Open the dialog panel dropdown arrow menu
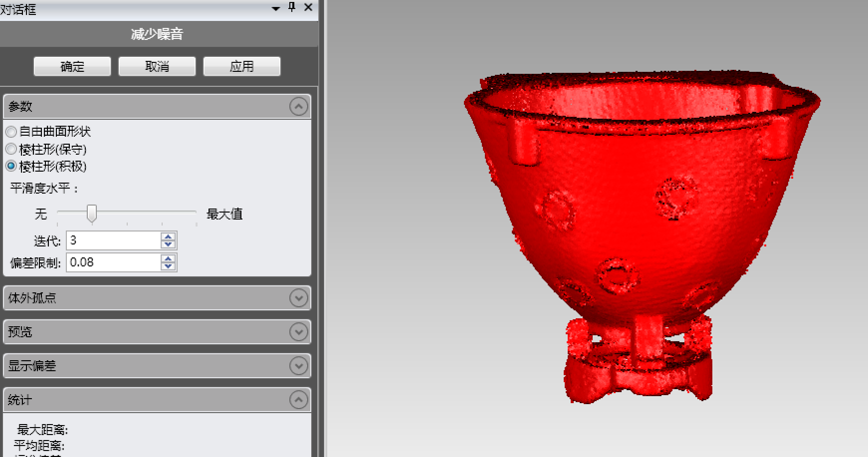The width and height of the screenshot is (868, 457). pos(275,8)
